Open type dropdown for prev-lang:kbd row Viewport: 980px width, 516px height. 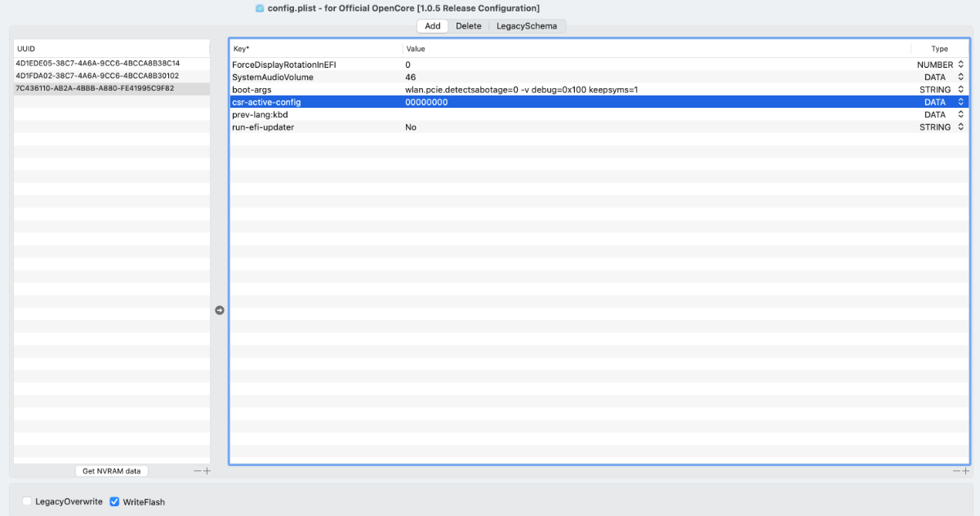coord(960,115)
